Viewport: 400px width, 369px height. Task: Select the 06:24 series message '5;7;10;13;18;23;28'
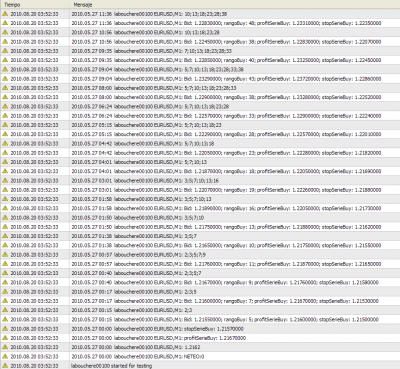tap(150, 107)
